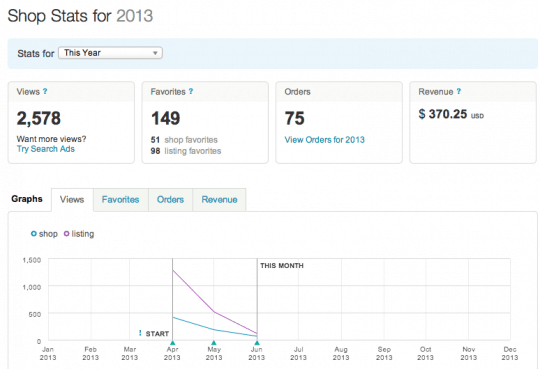
Task: Click the May 2013 triangle marker
Action: pyautogui.click(x=214, y=342)
